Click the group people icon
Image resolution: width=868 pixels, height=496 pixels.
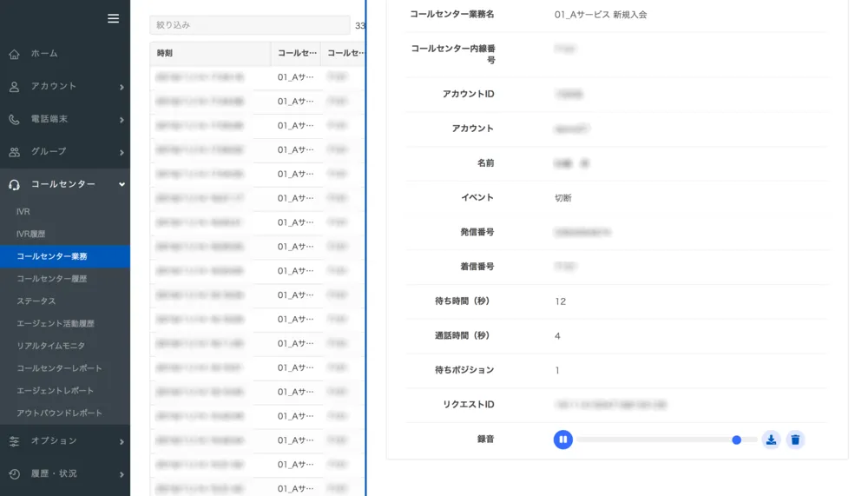[15, 152]
